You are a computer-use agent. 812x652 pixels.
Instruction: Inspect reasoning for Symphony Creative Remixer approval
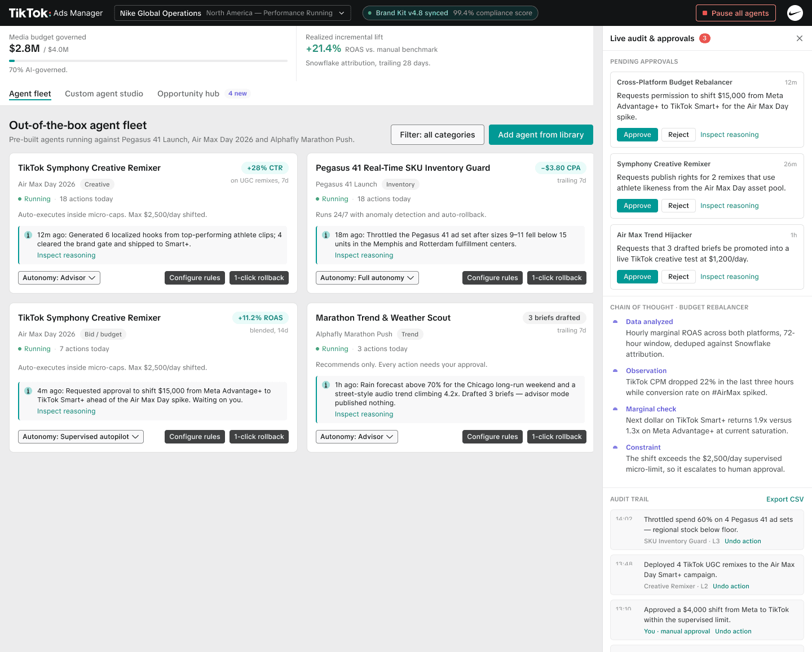[x=729, y=206]
